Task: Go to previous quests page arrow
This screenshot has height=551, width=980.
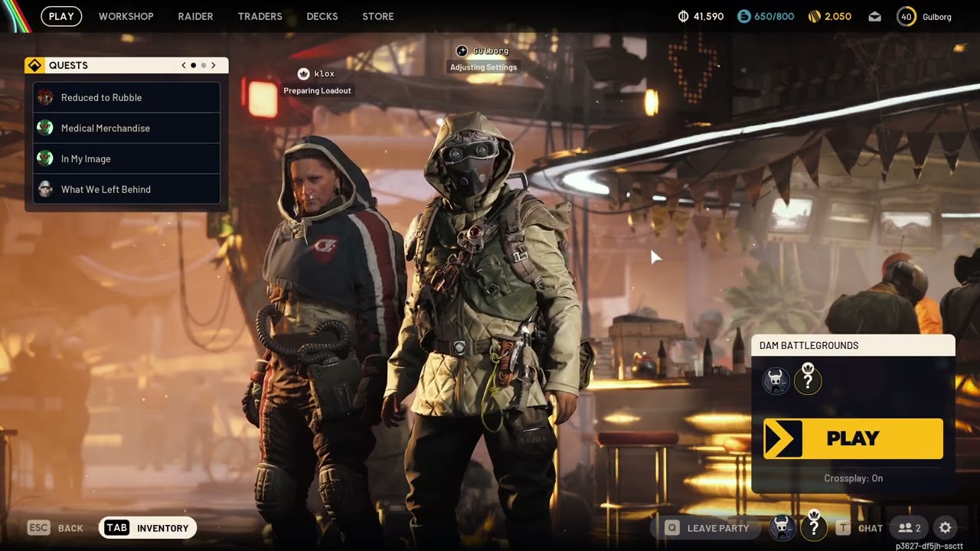Action: coord(184,65)
